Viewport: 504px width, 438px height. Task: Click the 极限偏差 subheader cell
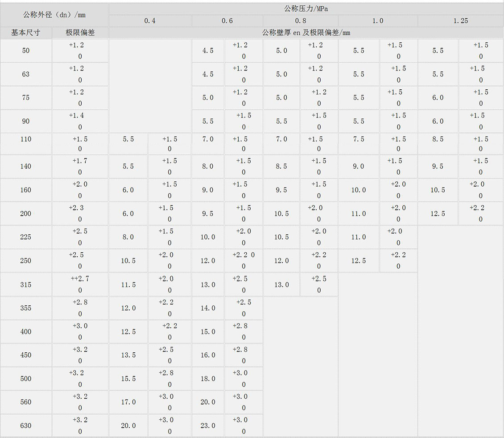click(80, 33)
